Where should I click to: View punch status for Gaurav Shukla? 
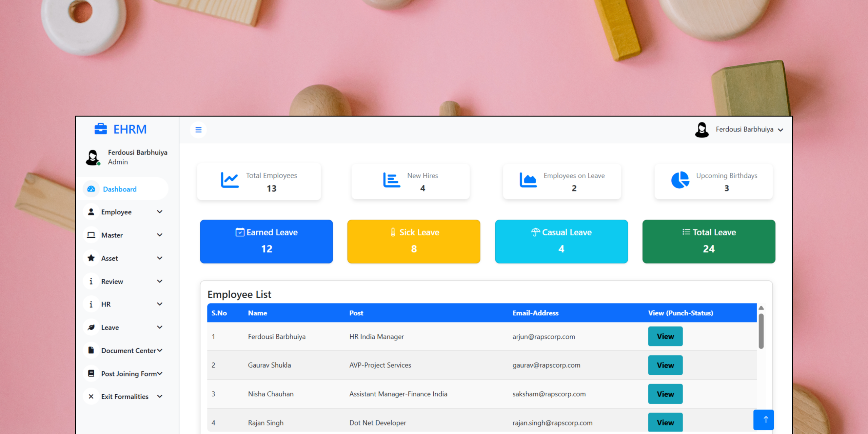(665, 365)
